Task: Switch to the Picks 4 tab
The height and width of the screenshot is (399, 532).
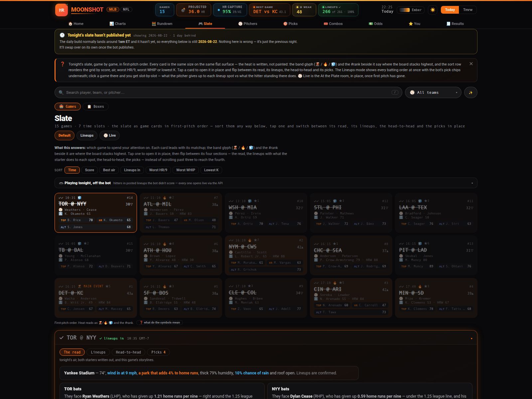Action: [x=158, y=352]
